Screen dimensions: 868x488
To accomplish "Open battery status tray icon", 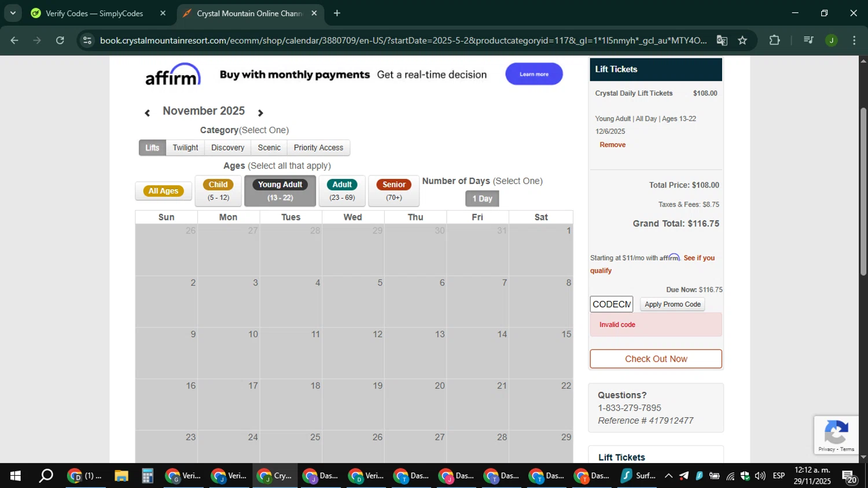I will point(715,476).
